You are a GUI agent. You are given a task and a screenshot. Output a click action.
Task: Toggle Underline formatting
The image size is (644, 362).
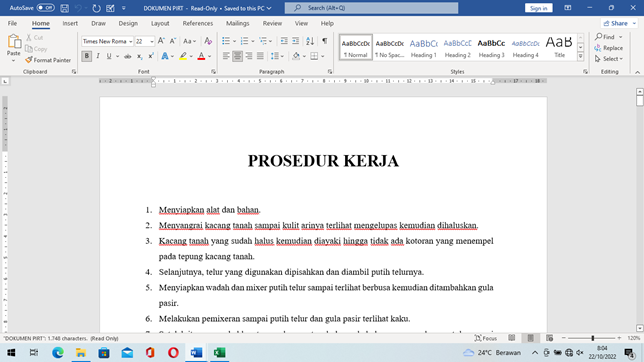click(109, 56)
